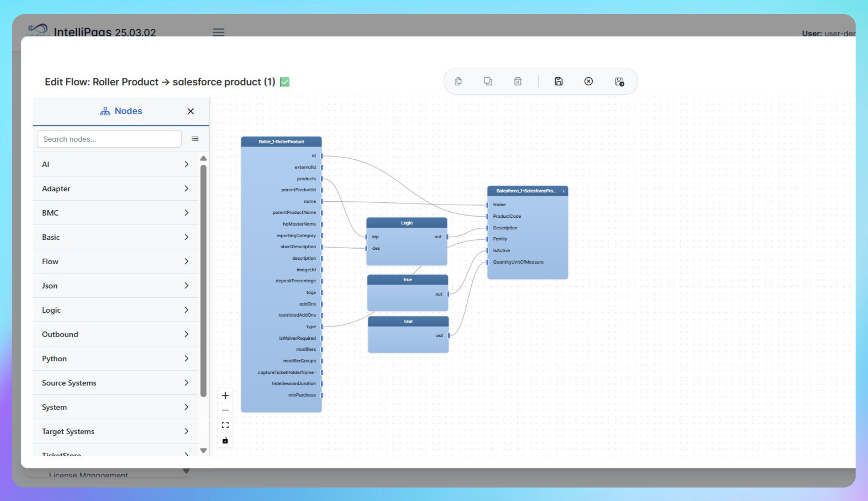
Task: Click the node list scrollbar
Action: (x=203, y=280)
